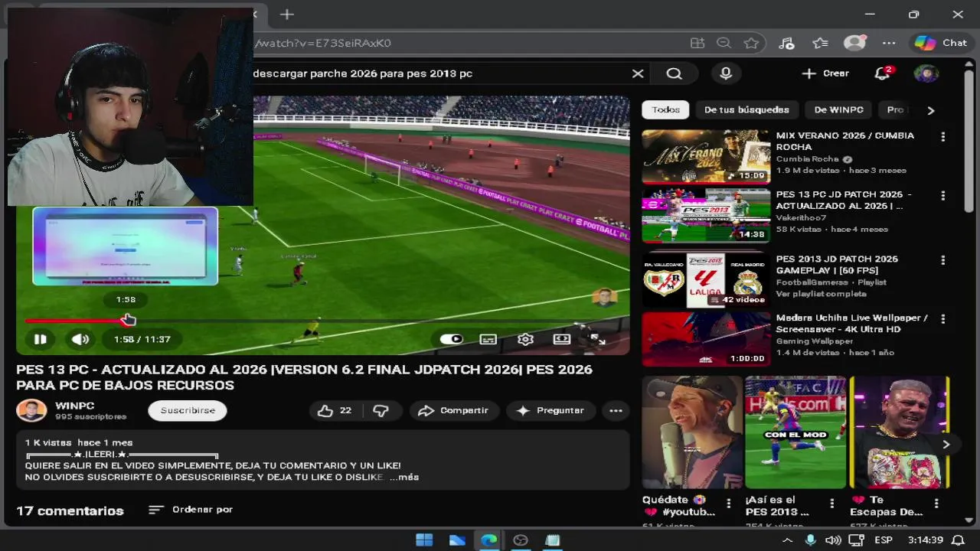Toggle the autoplay switch in the player
980x551 pixels.
451,339
